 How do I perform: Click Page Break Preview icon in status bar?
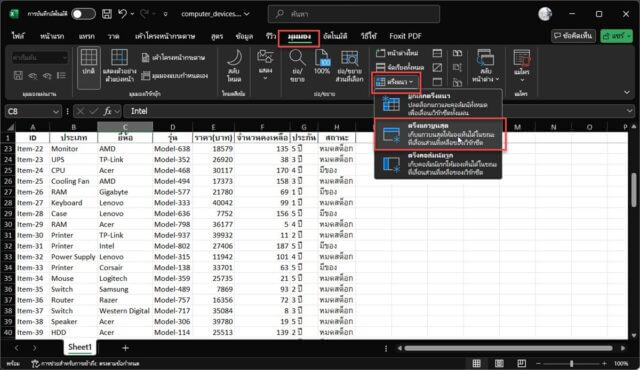(x=521, y=363)
